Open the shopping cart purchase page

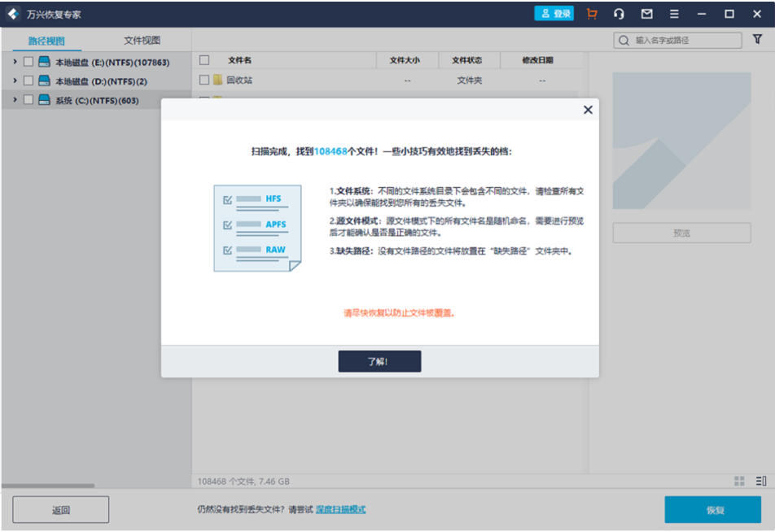pos(593,14)
